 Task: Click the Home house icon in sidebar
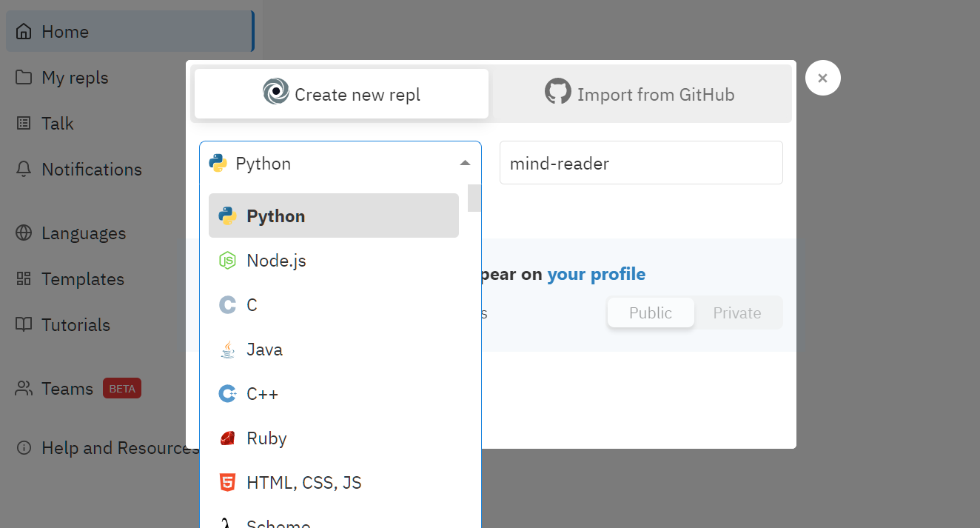[x=24, y=32]
